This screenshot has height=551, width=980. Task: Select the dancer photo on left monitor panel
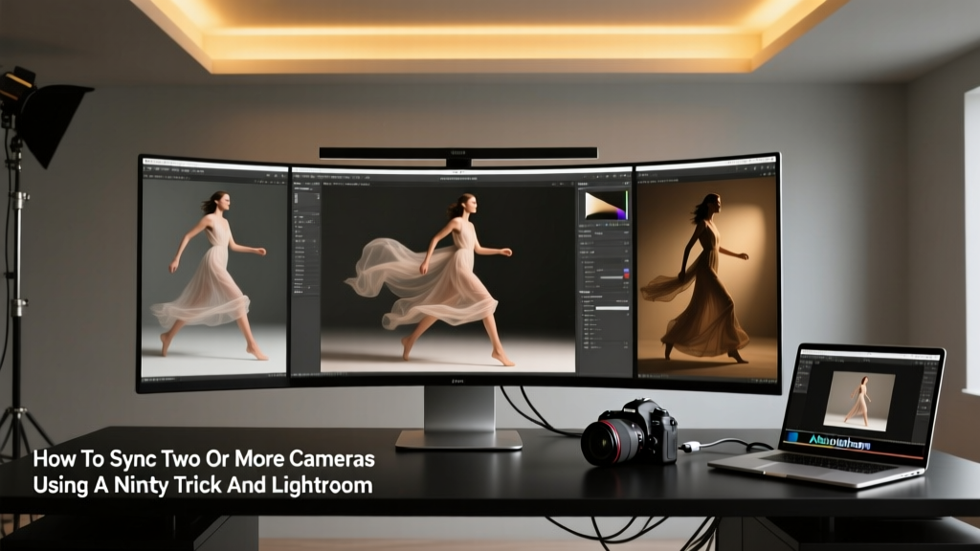214,278
